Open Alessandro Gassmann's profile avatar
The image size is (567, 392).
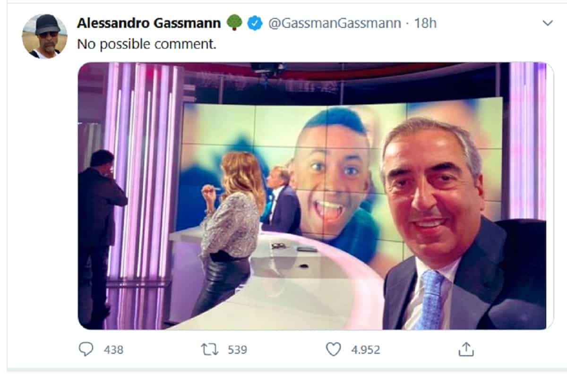[45, 36]
